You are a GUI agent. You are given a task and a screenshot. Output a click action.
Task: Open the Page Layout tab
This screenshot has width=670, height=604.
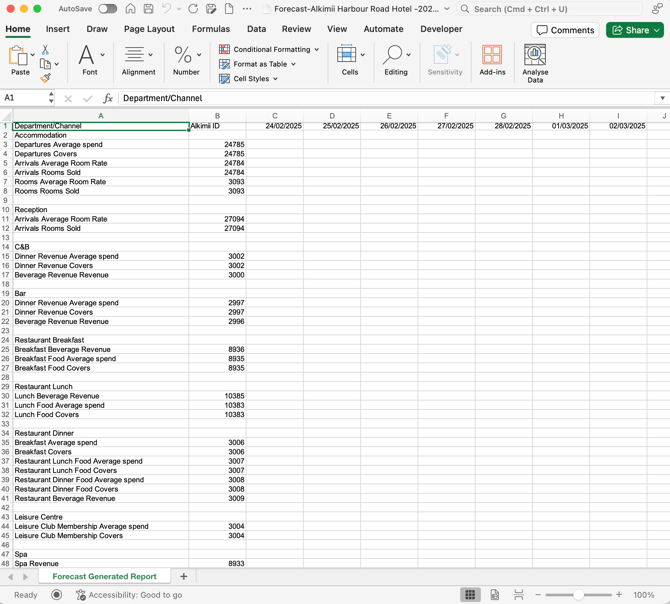(149, 29)
